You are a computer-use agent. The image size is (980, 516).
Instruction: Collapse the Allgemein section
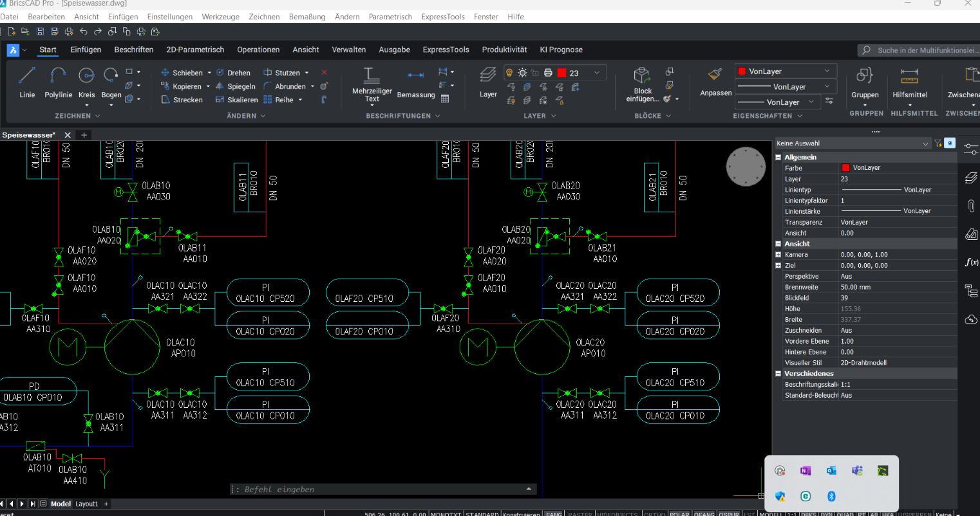point(778,157)
